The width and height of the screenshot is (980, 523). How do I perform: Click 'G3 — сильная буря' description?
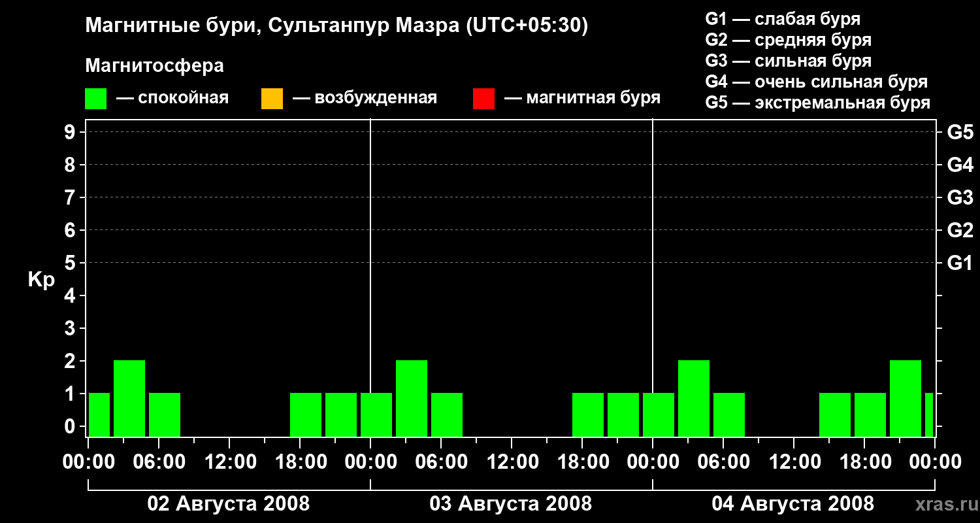coord(789,61)
